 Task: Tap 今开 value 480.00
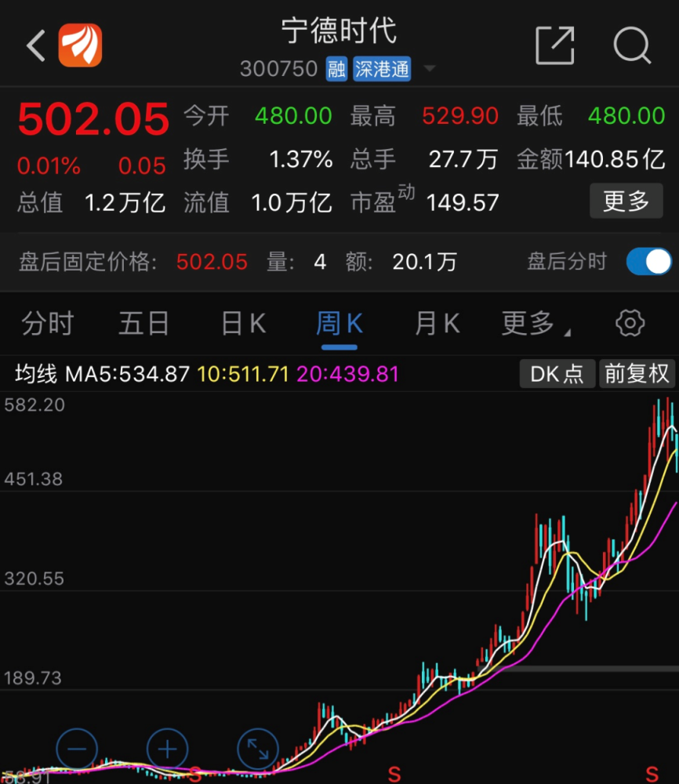[x=293, y=116]
